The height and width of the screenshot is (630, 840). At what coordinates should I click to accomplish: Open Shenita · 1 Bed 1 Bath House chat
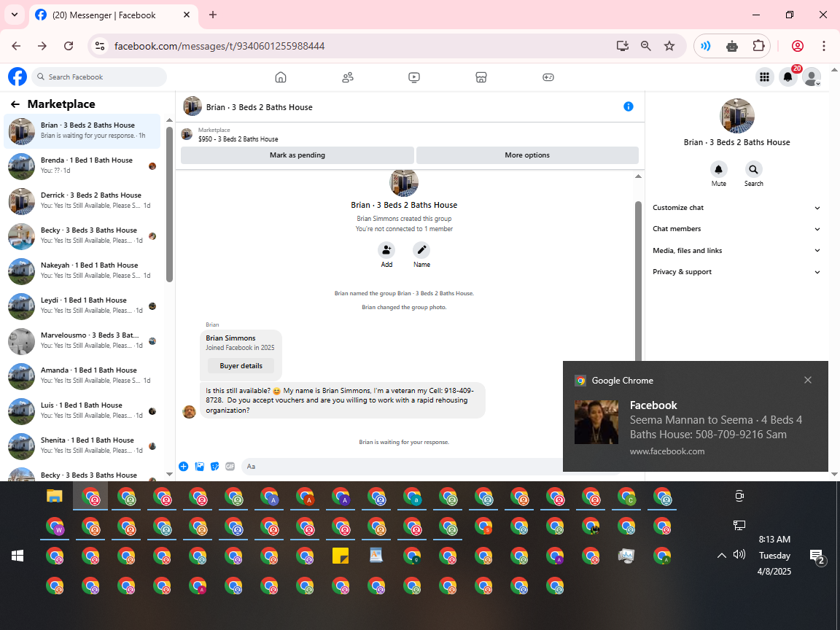(82, 446)
